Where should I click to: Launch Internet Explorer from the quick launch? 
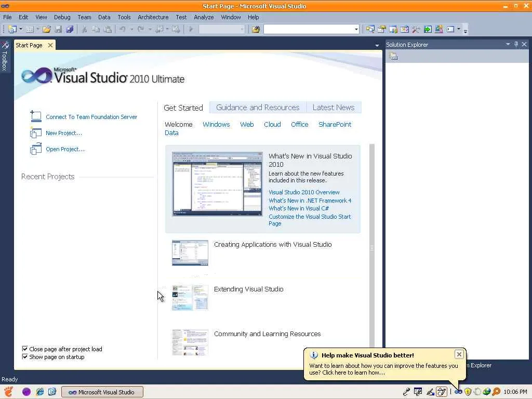pos(39,392)
